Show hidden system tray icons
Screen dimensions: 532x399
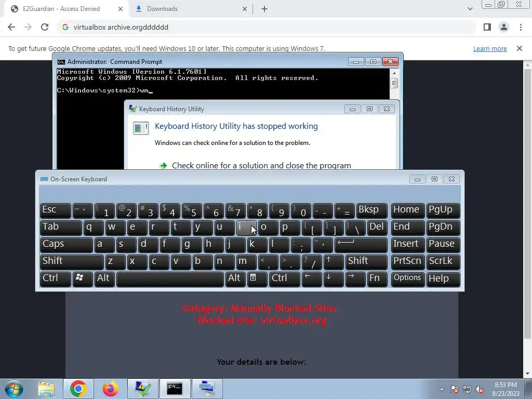[x=442, y=389]
